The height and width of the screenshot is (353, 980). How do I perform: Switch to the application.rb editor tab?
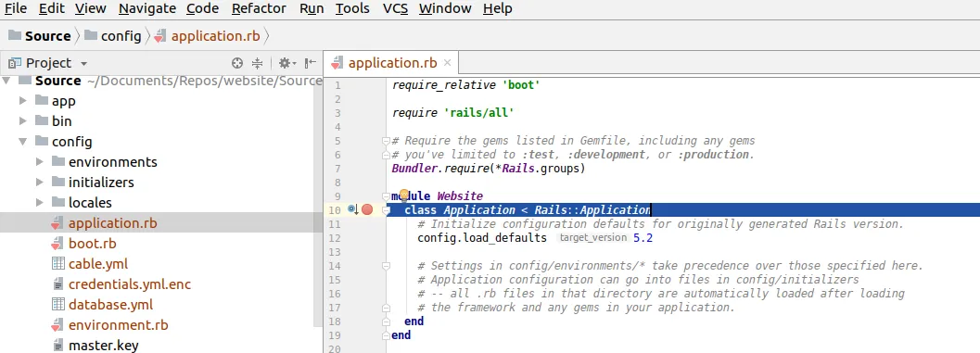392,63
